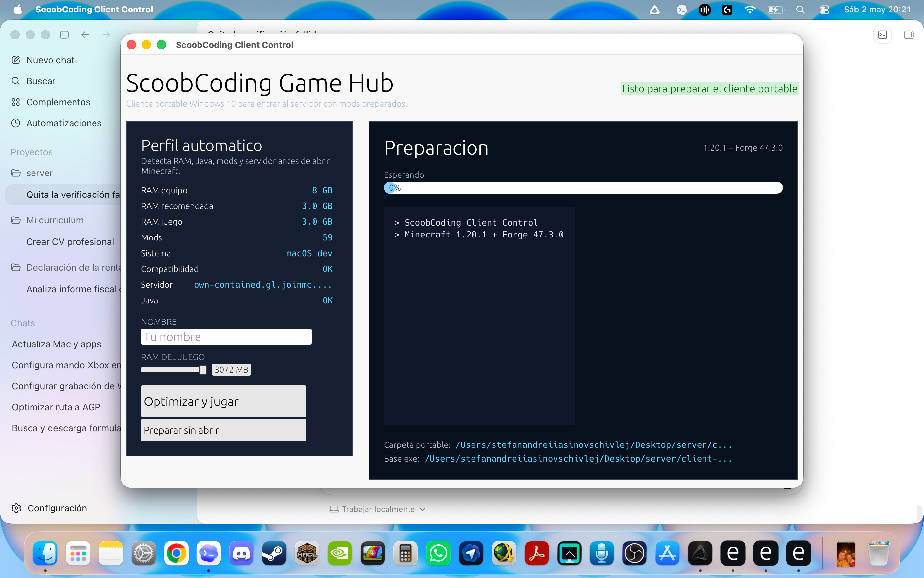
Task: Open Steam from the dock
Action: click(274, 553)
